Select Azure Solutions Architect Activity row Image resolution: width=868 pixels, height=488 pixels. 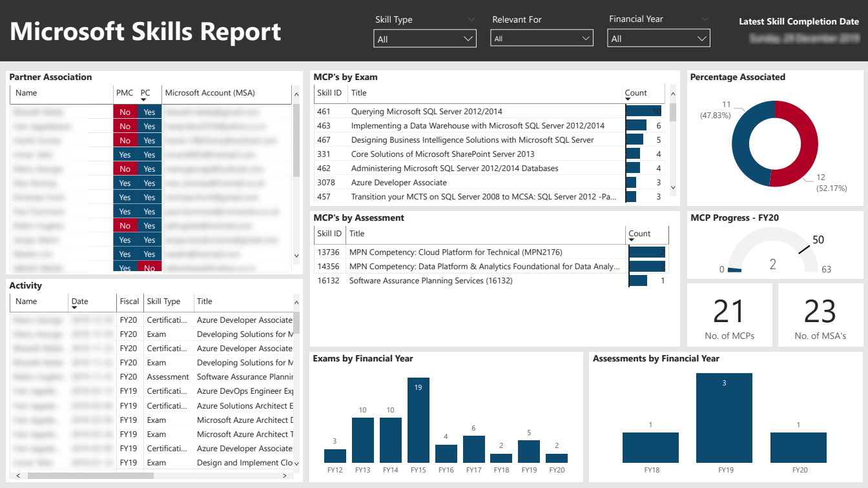coord(152,405)
